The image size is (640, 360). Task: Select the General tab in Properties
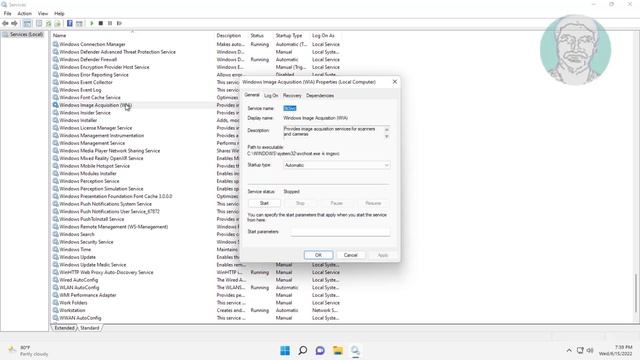pos(252,95)
